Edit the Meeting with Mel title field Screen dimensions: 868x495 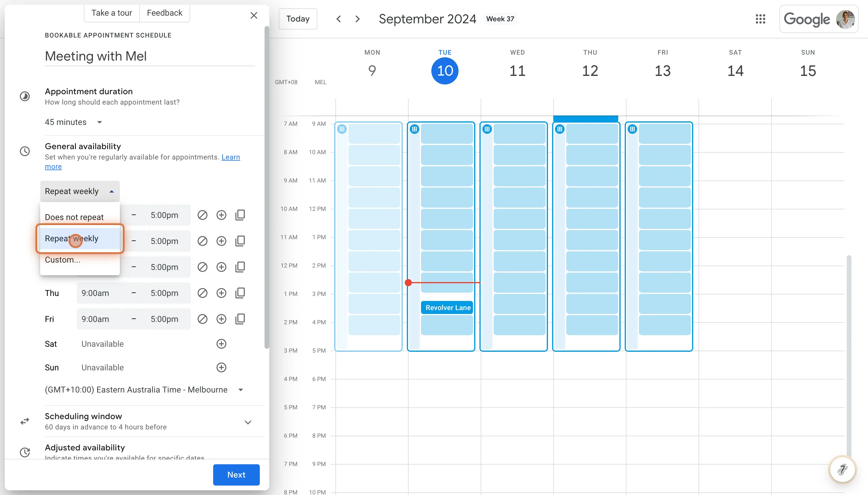pyautogui.click(x=149, y=56)
